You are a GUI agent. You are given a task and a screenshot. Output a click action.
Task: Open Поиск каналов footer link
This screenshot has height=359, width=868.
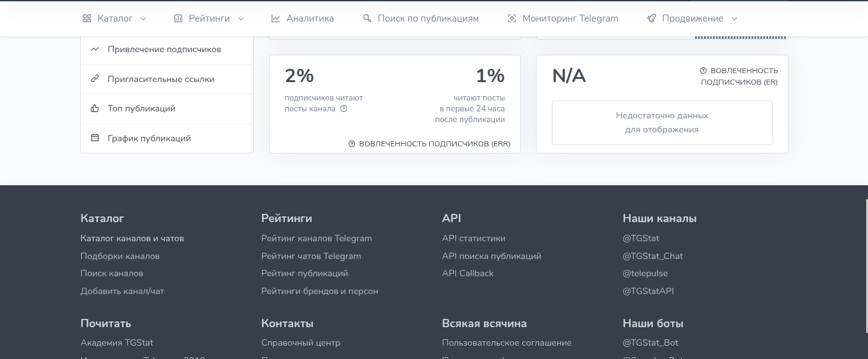(x=112, y=273)
